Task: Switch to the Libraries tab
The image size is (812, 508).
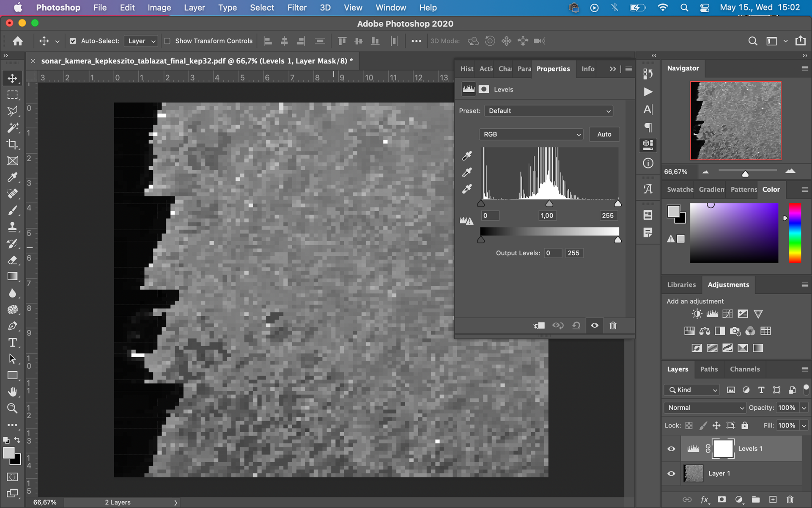Action: pos(681,285)
